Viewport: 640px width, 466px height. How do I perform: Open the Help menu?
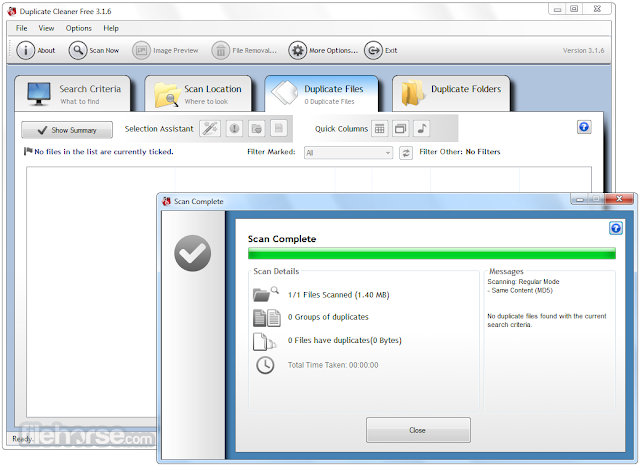[111, 28]
